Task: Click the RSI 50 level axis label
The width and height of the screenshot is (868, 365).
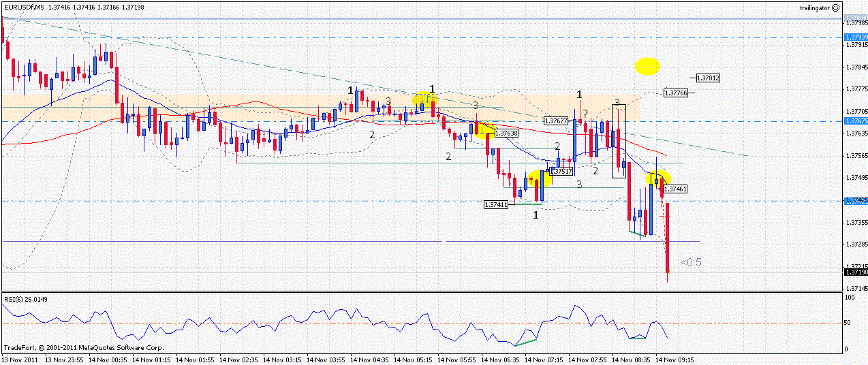Action: [x=849, y=323]
